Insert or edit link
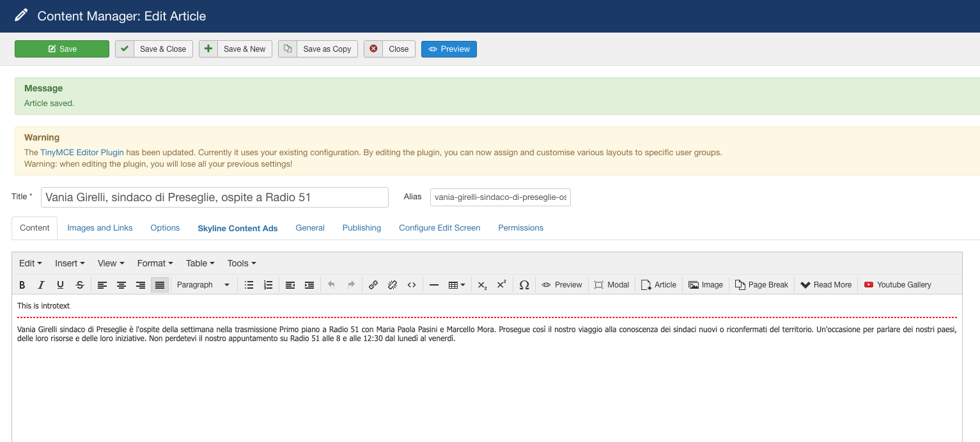The width and height of the screenshot is (980, 442). tap(373, 285)
